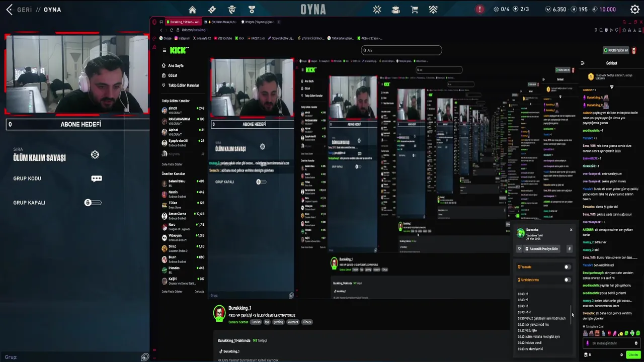Click the green KICK logo
Viewport: 644px width, 362px height.
179,50
